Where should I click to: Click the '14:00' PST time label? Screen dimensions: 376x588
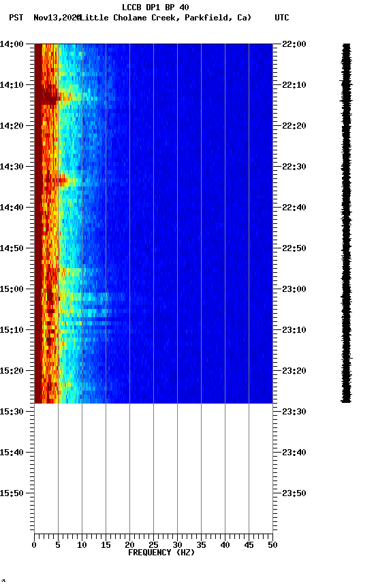(x=12, y=44)
